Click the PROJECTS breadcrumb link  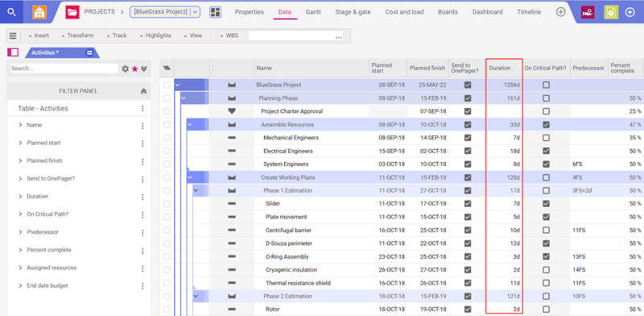99,12
